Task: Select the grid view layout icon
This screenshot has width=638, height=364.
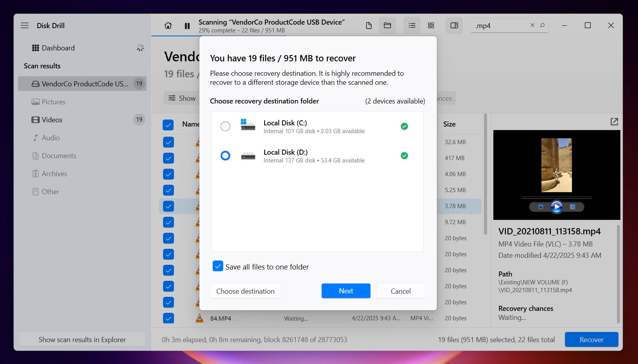Action: pyautogui.click(x=431, y=25)
